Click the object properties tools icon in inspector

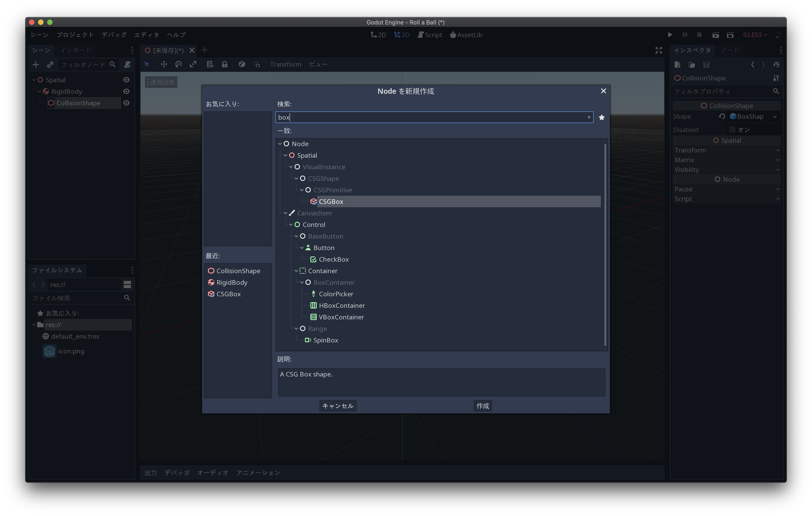coord(776,78)
